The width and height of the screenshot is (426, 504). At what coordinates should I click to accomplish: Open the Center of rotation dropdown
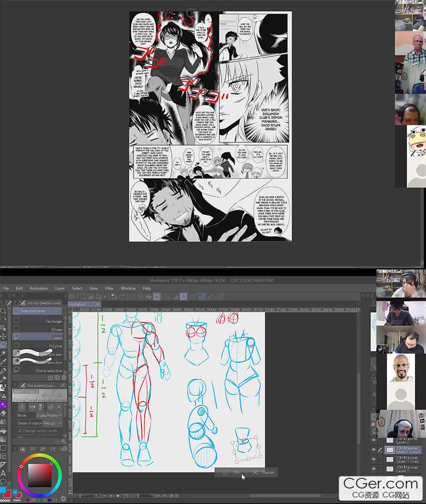pyautogui.click(x=52, y=423)
